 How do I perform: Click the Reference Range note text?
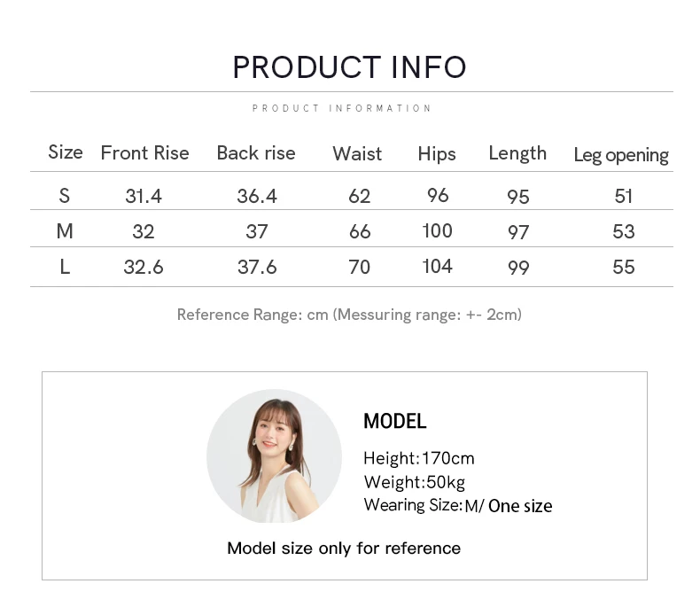click(349, 315)
